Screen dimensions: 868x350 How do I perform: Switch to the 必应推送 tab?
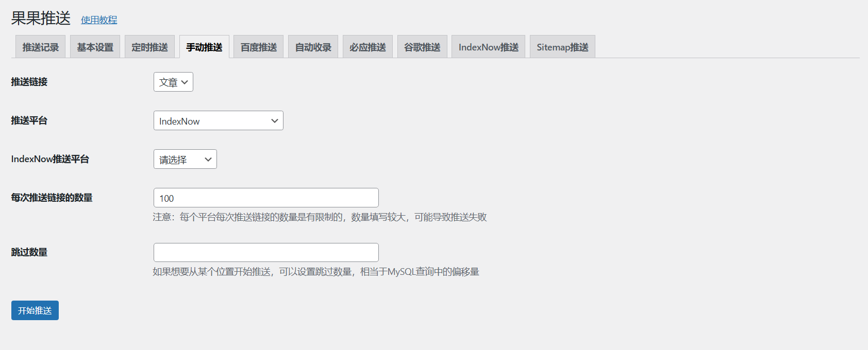pyautogui.click(x=368, y=47)
